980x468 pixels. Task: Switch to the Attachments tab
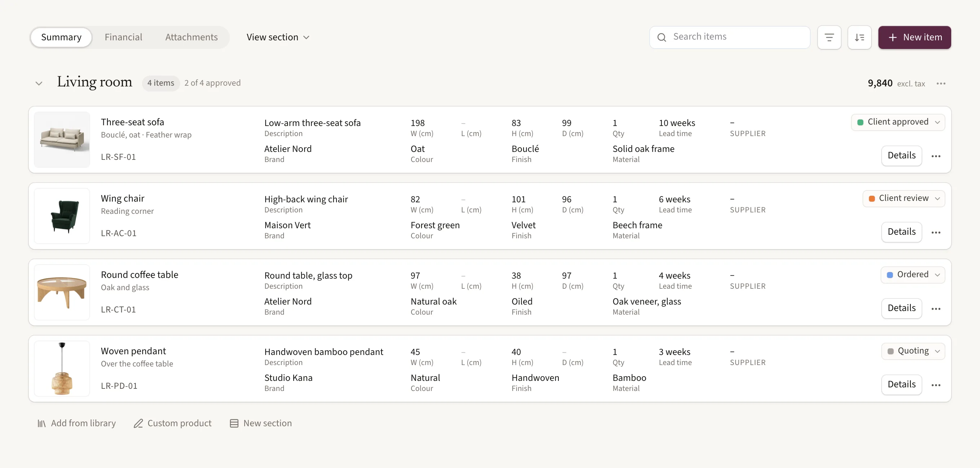click(191, 37)
